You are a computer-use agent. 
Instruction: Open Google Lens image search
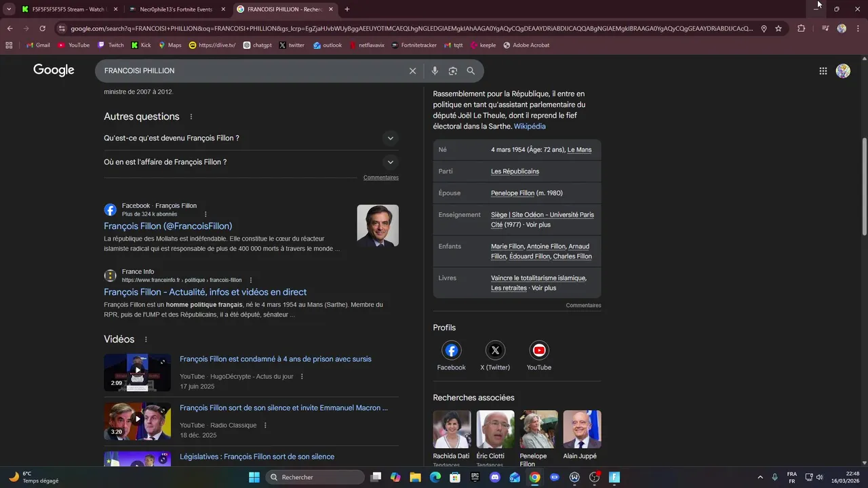[453, 70]
